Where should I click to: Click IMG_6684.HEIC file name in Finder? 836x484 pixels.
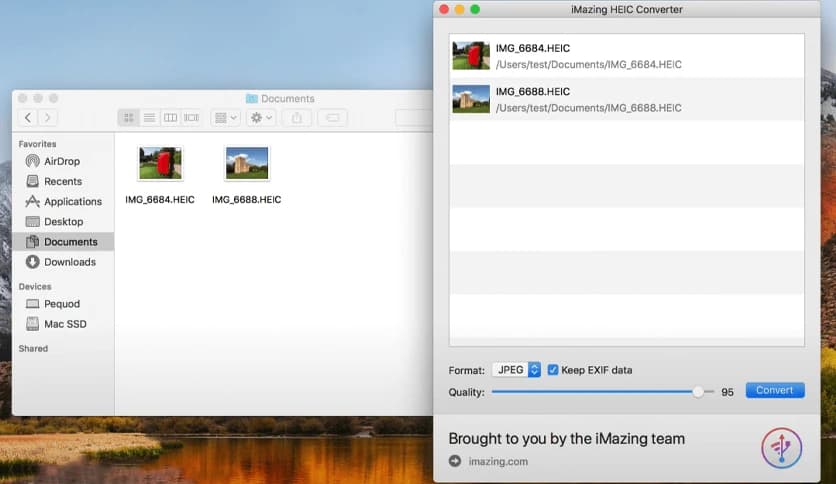tap(160, 199)
